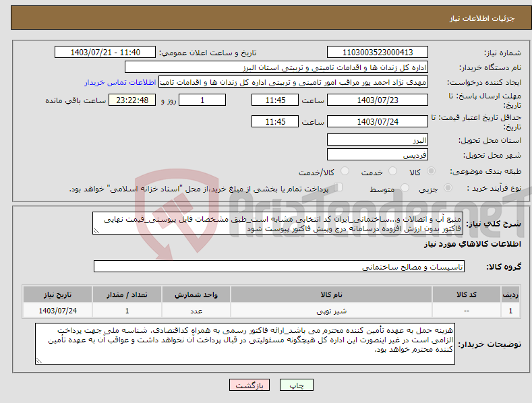Click the price validity date 1403/07/24 field

378,121
